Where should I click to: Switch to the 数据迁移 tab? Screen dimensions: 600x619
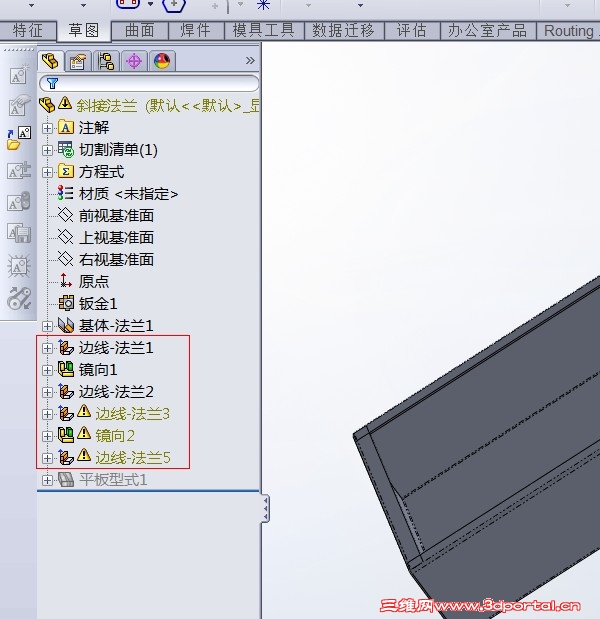pos(344,31)
